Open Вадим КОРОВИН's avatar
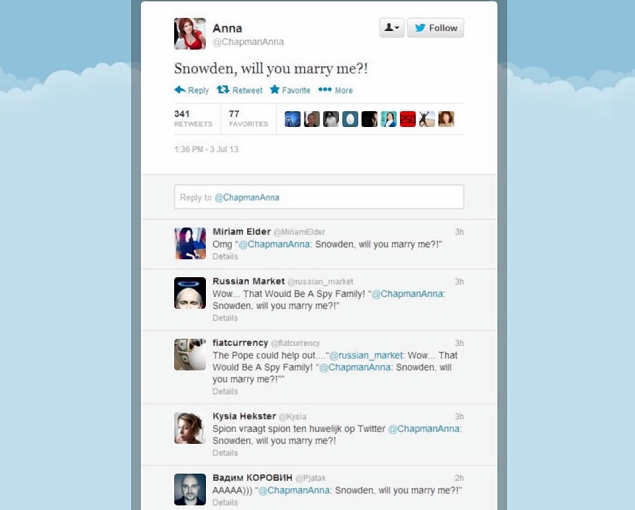The image size is (635, 510). click(x=190, y=489)
